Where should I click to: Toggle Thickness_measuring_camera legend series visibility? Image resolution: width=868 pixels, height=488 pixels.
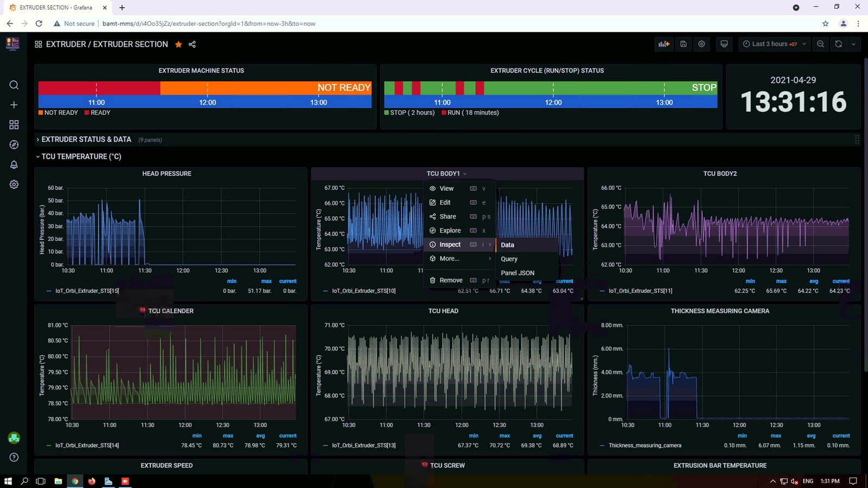pos(644,445)
